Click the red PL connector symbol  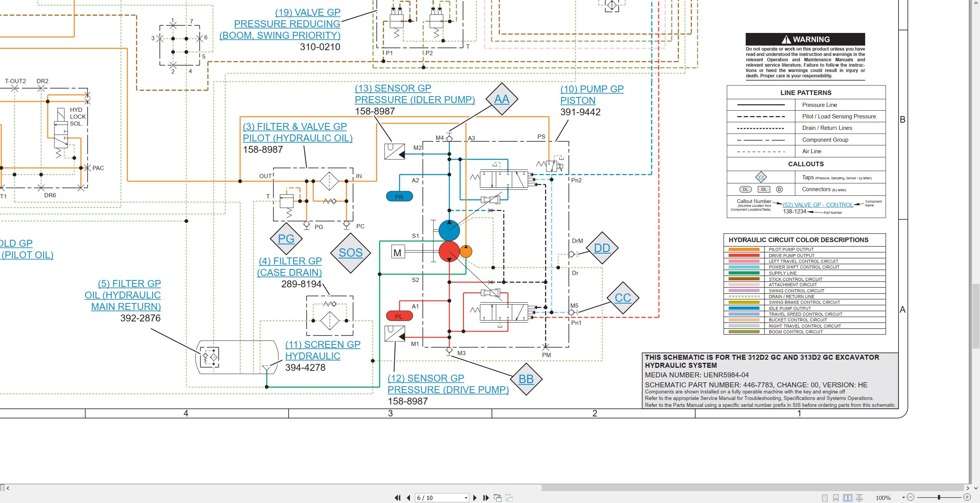coord(399,316)
